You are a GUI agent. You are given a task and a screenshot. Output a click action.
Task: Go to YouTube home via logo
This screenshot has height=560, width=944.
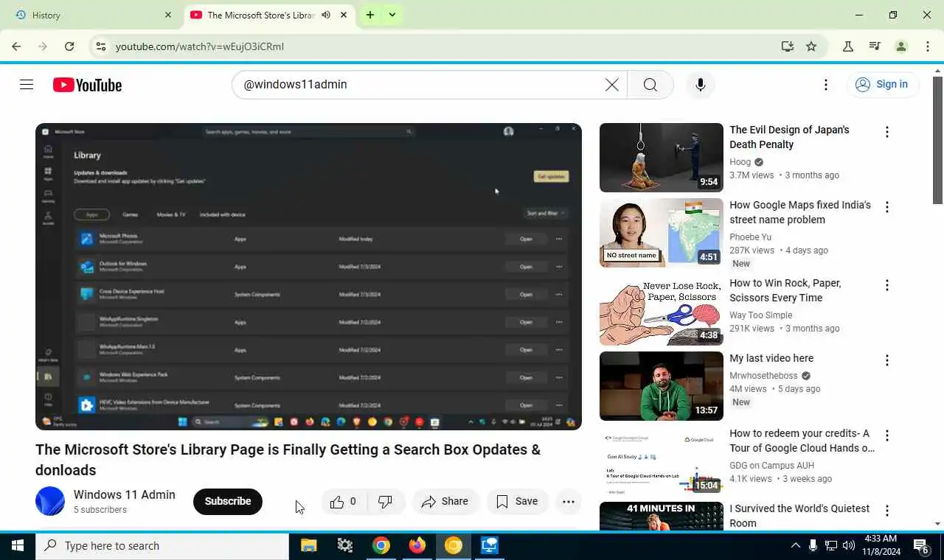tap(87, 85)
